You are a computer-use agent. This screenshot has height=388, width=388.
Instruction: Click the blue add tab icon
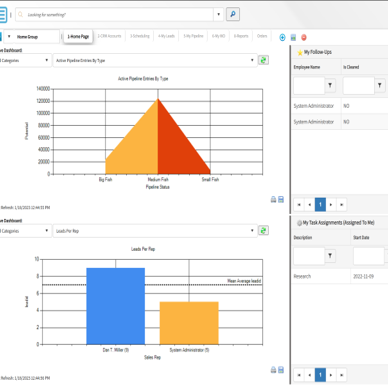pos(282,37)
